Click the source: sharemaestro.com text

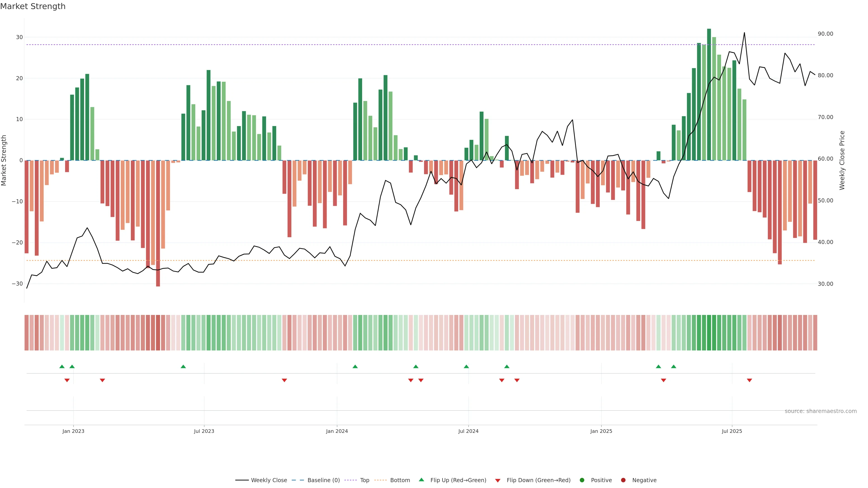[821, 411]
